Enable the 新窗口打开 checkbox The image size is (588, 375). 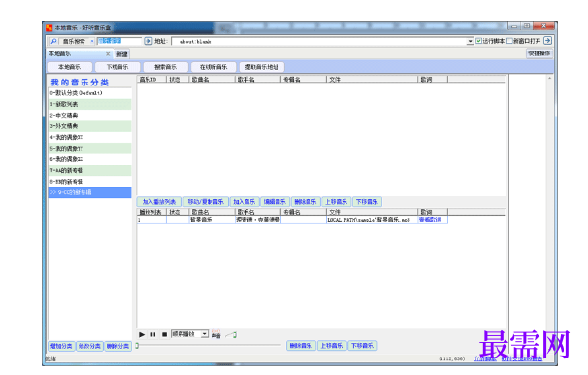[509, 41]
